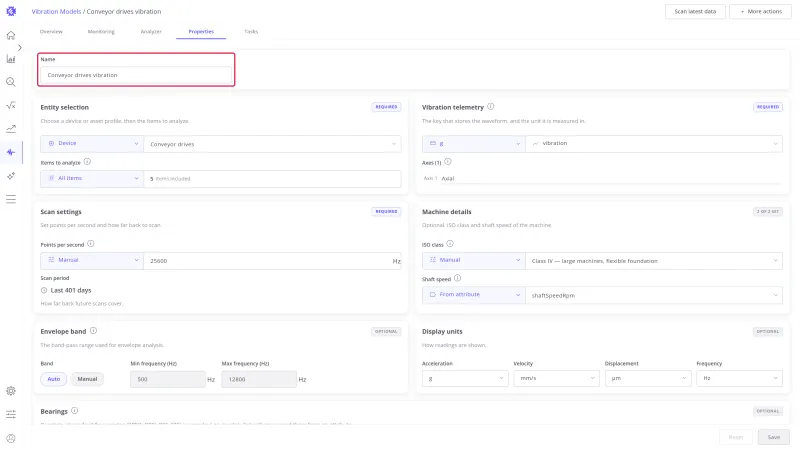Open the trend line icon in sidebar

pyautogui.click(x=11, y=129)
